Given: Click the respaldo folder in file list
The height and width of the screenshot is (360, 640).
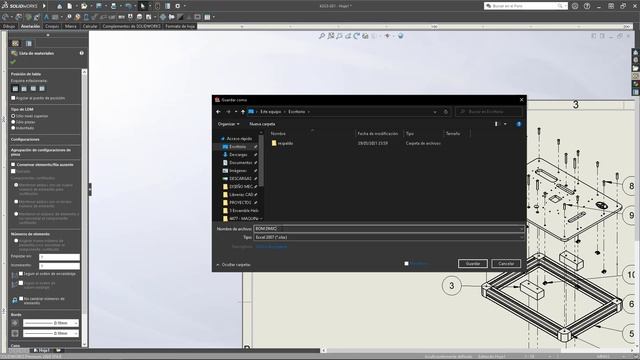Looking at the screenshot, I should (282, 143).
